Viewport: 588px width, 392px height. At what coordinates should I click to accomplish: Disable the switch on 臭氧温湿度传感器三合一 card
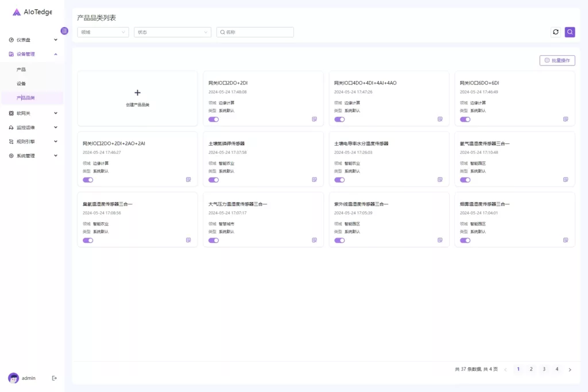88,240
